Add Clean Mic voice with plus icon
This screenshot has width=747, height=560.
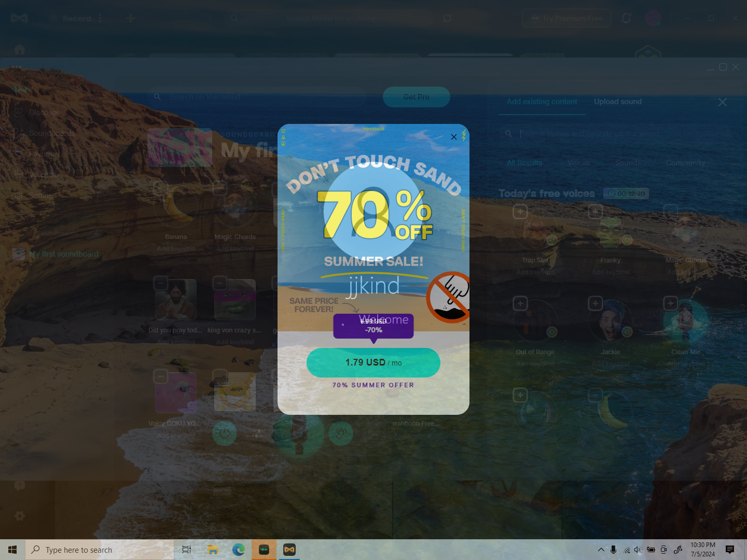(671, 303)
